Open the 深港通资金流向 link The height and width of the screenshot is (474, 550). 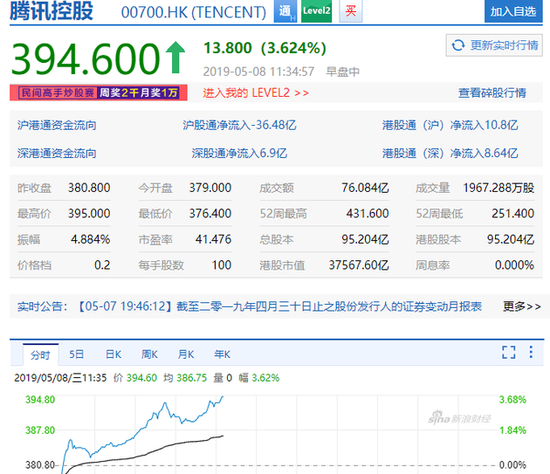[57, 153]
